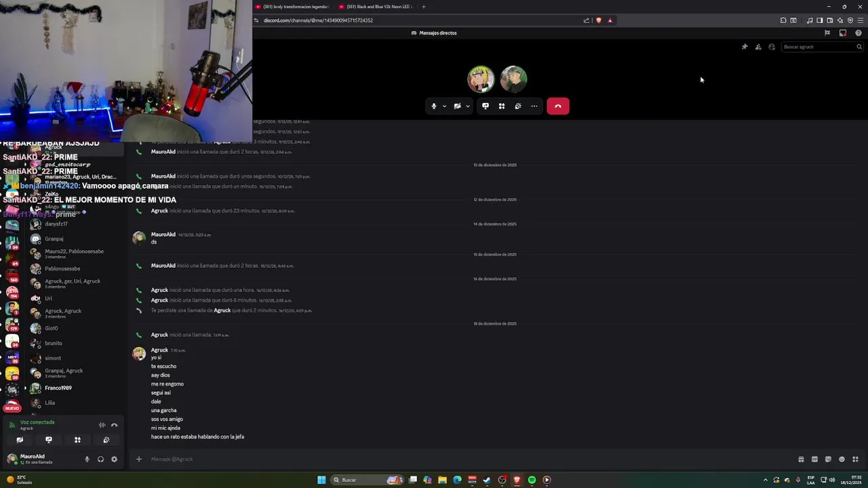Open soundboard from voice panel

(106, 440)
